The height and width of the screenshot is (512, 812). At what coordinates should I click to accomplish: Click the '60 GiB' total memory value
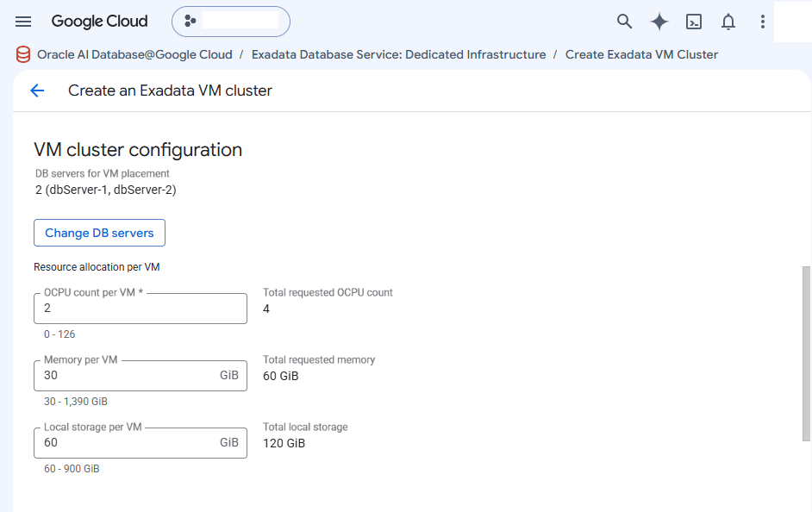point(281,377)
